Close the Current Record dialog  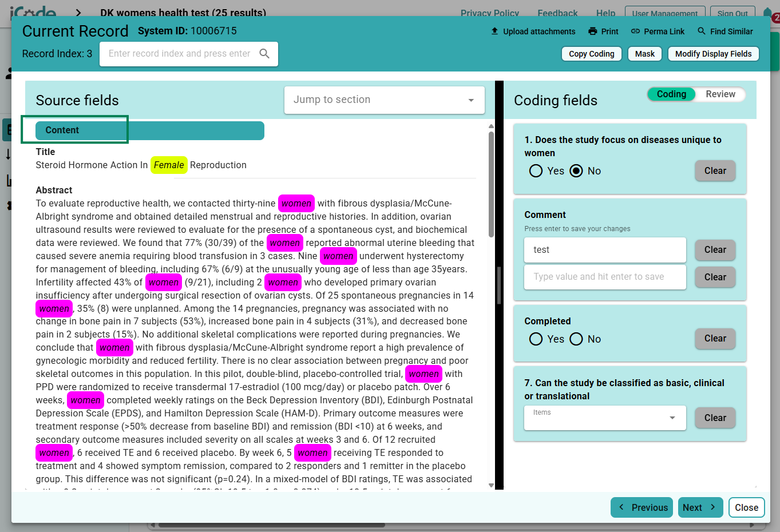point(746,507)
